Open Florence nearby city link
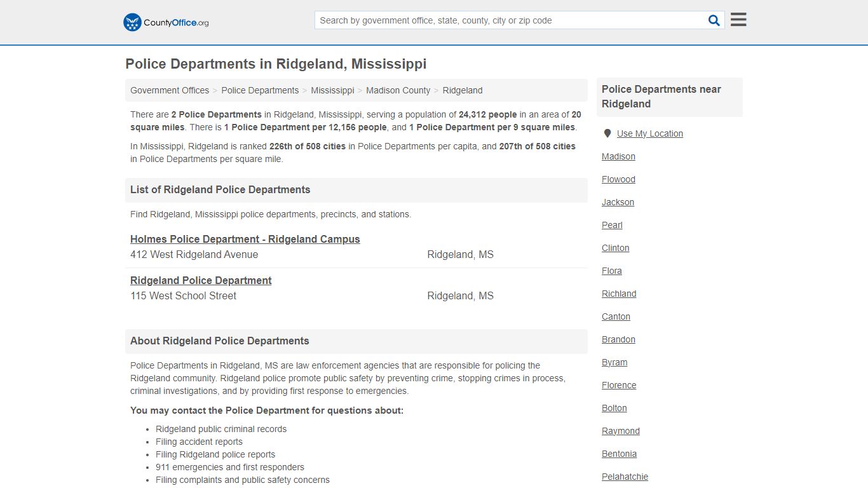 click(x=619, y=385)
